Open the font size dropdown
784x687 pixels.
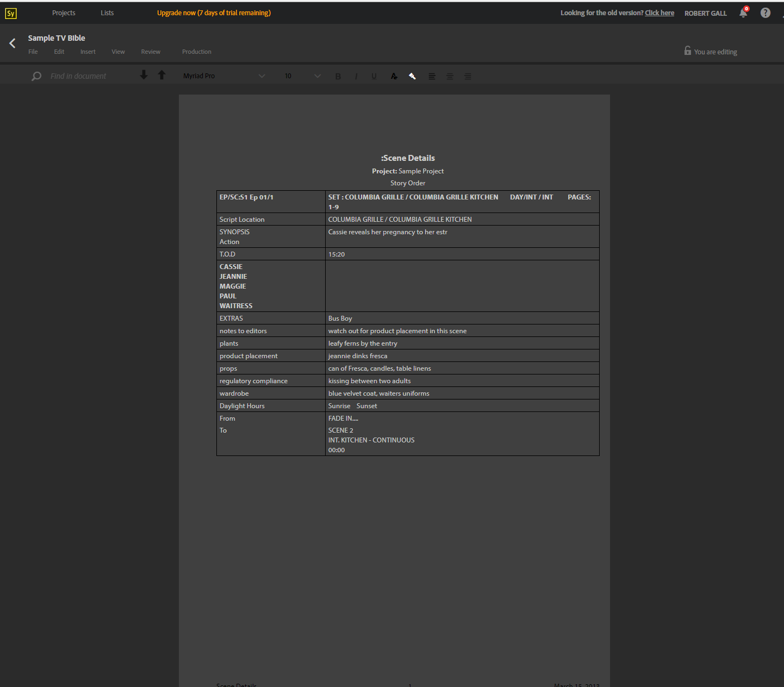pyautogui.click(x=301, y=76)
